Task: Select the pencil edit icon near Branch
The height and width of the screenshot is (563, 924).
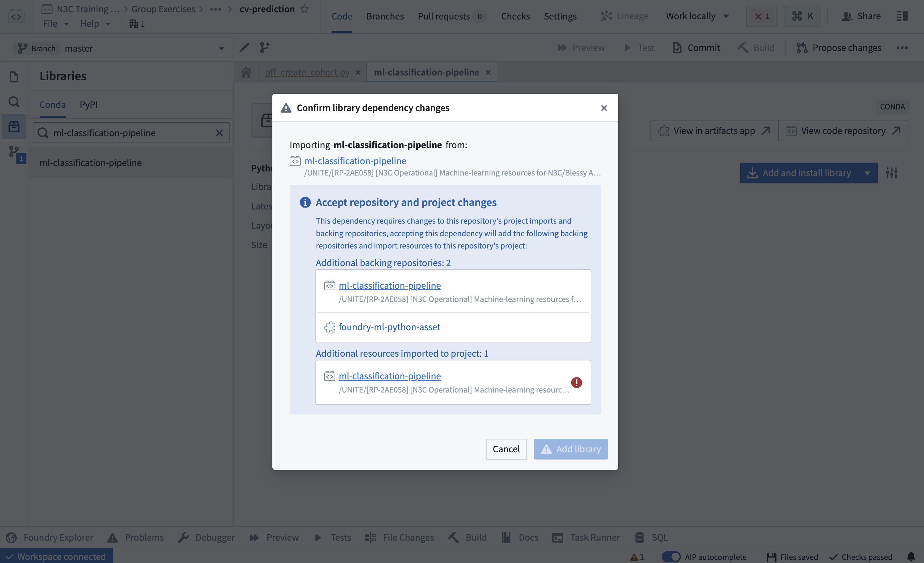Action: 244,47
